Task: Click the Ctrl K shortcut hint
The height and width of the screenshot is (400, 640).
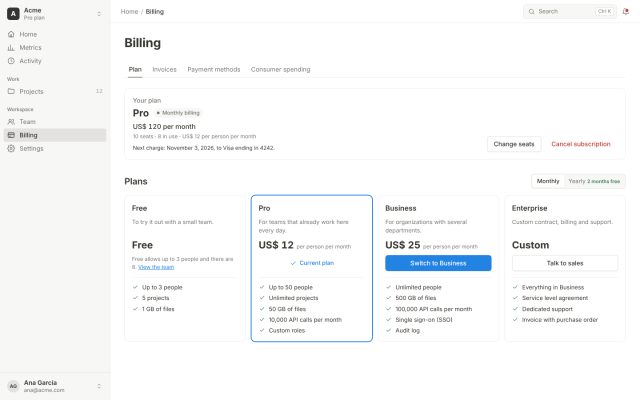Action: (x=604, y=11)
